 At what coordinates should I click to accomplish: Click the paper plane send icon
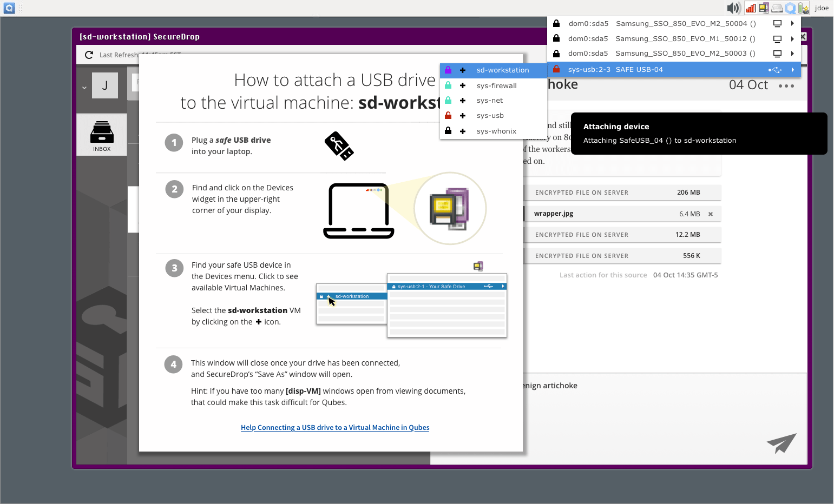(x=782, y=443)
